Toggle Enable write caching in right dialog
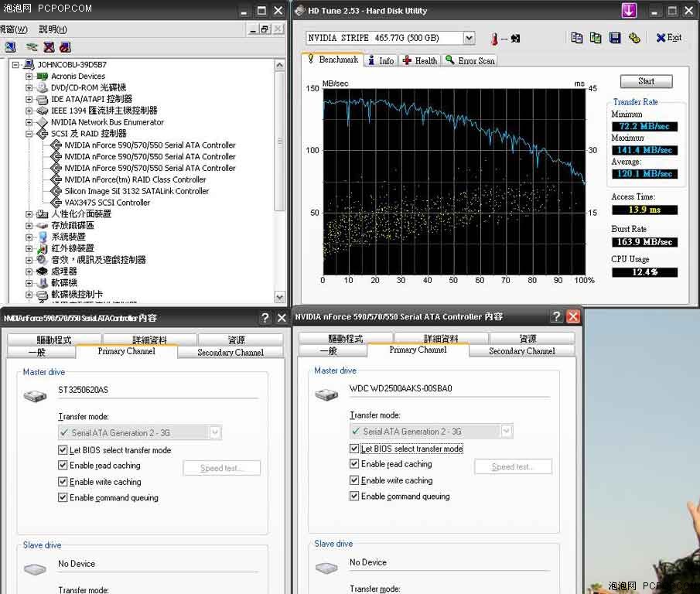This screenshot has height=594, width=700. pyautogui.click(x=354, y=480)
